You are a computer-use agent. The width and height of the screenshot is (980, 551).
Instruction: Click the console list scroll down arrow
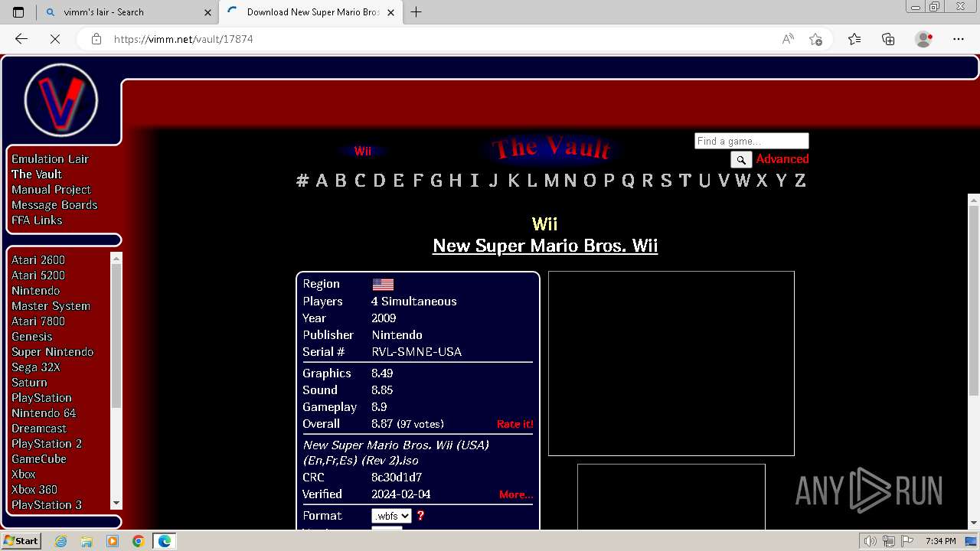tap(116, 503)
